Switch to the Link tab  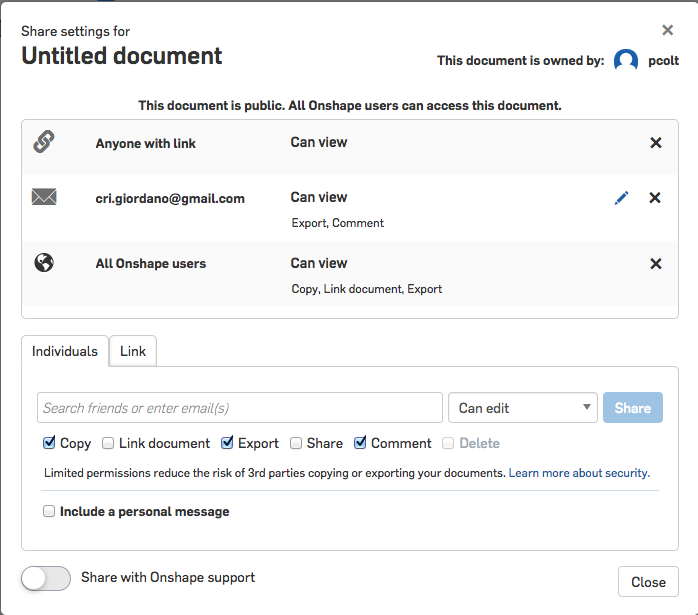(133, 351)
